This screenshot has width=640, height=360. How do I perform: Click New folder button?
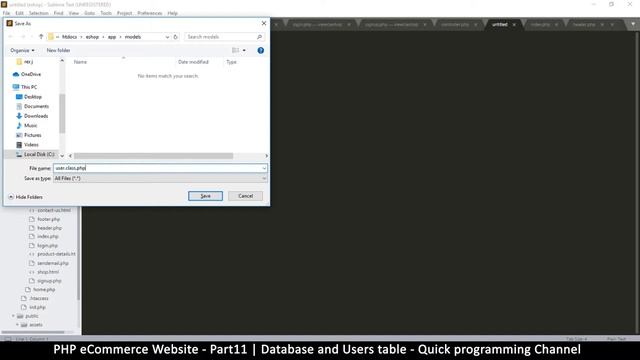(58, 50)
